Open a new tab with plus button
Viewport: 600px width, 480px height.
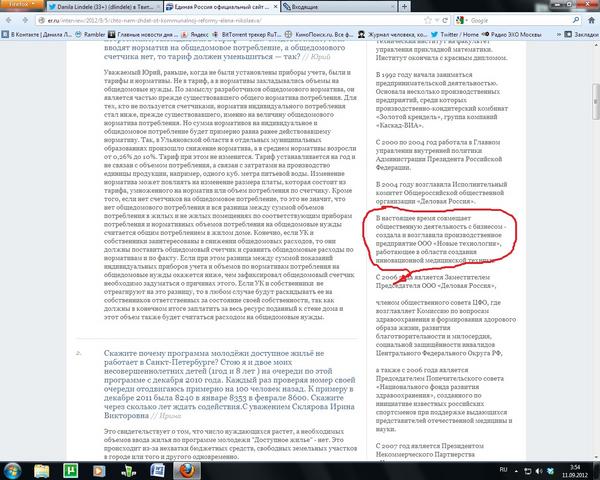point(404,7)
